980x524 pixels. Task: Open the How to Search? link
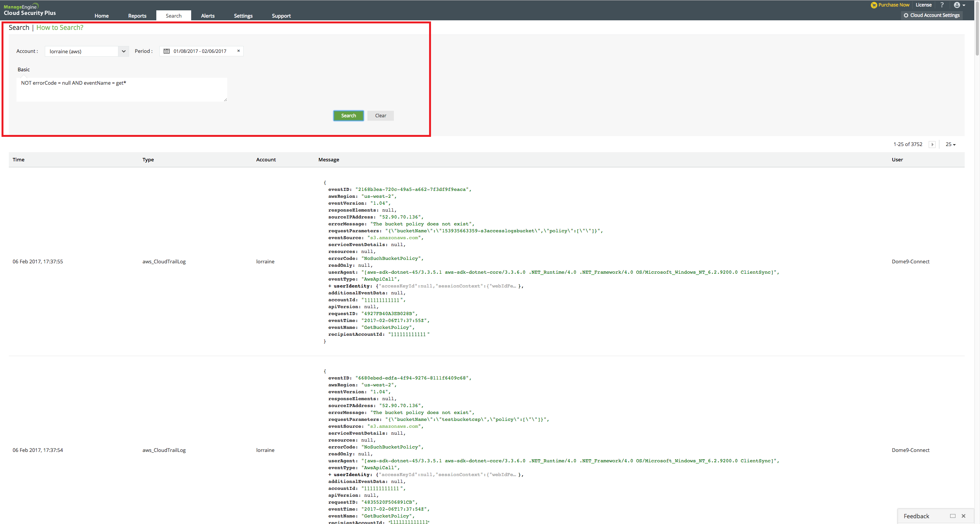point(60,28)
